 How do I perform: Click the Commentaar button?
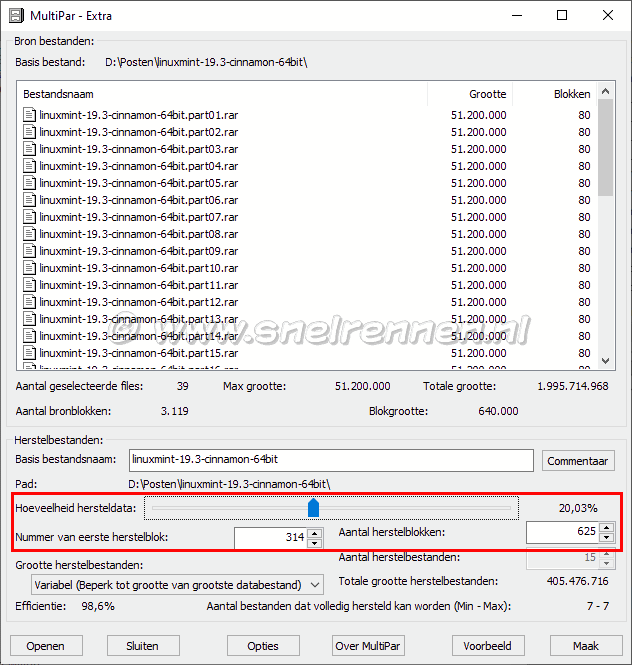(x=578, y=461)
